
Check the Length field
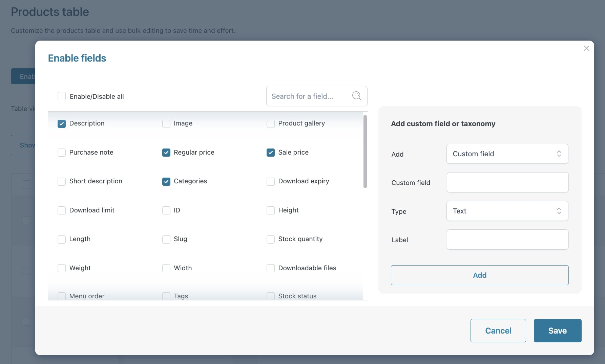coord(62,240)
